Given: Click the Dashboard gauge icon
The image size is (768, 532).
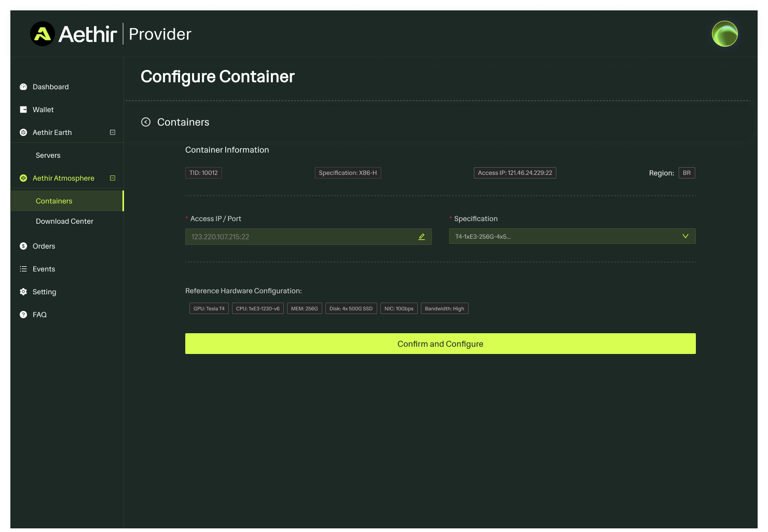Looking at the screenshot, I should click(x=23, y=87).
